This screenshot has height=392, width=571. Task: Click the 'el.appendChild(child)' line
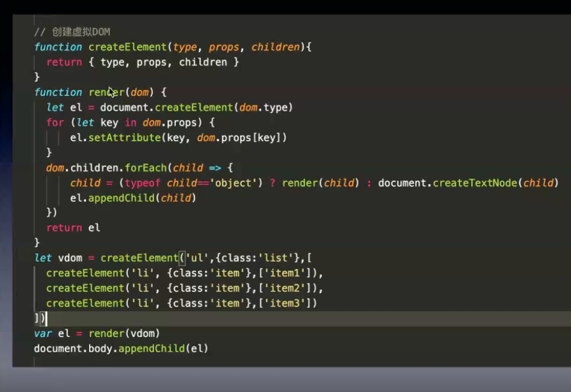[x=133, y=198]
